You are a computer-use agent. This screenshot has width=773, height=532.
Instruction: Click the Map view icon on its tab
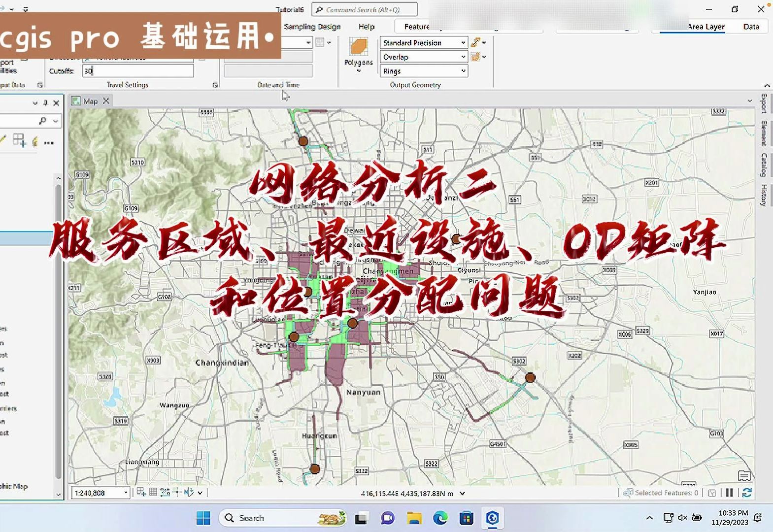[76, 101]
